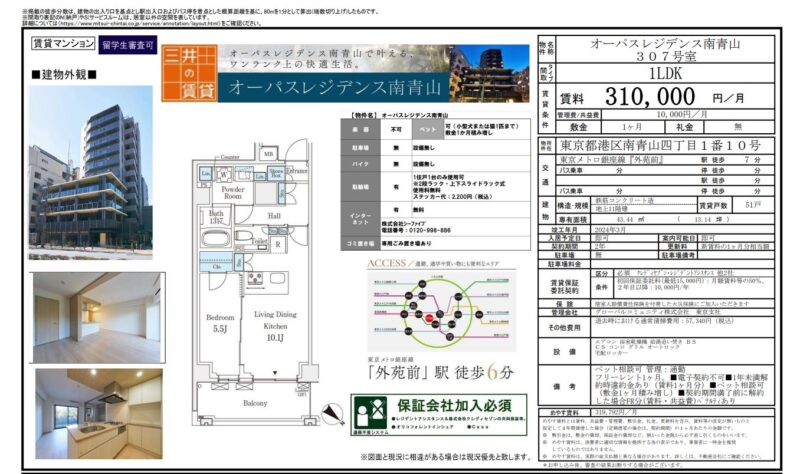Click the 設備 label cell
This screenshot has height=474, width=800.
pos(564,352)
